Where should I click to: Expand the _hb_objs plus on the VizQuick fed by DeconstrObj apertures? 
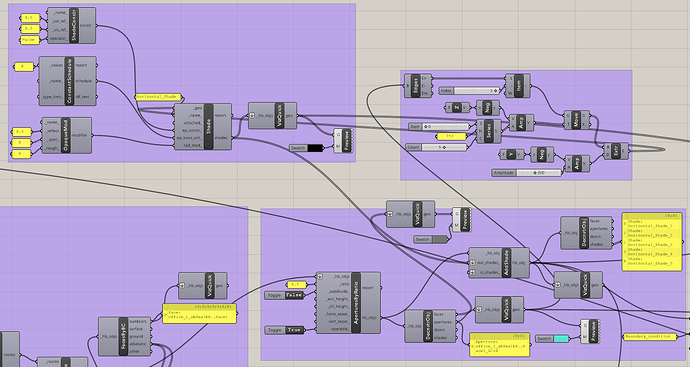pos(479,309)
